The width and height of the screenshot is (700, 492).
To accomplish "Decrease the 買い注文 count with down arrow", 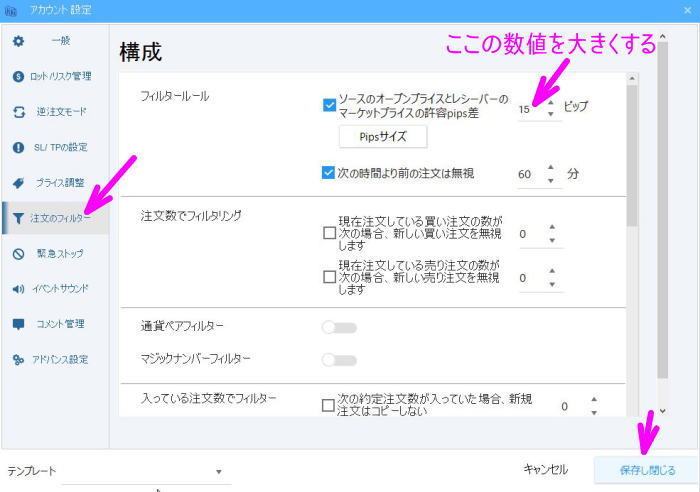I will (x=552, y=241).
